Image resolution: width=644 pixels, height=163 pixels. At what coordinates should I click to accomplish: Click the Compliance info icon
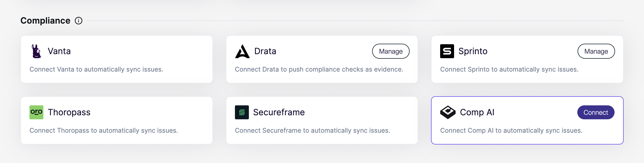tap(78, 21)
